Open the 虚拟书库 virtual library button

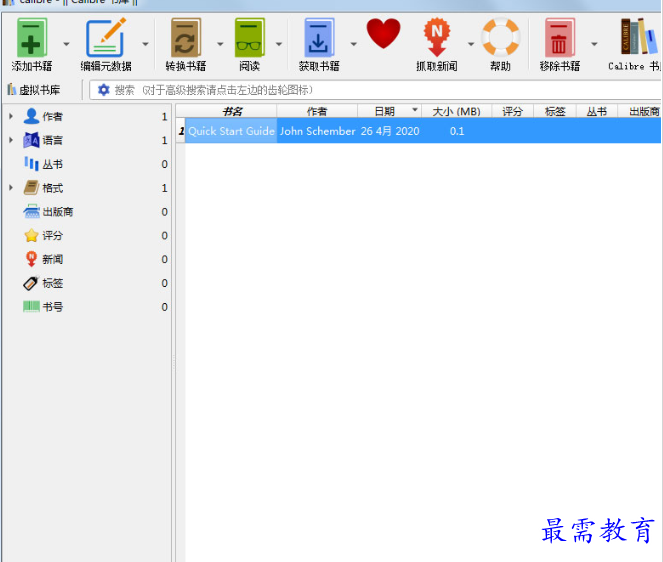pos(34,90)
